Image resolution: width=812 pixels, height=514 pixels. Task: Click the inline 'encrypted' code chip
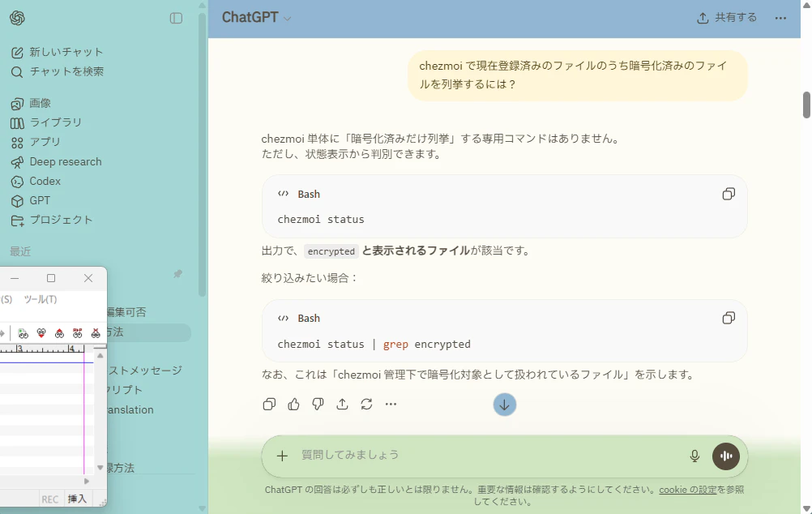331,251
